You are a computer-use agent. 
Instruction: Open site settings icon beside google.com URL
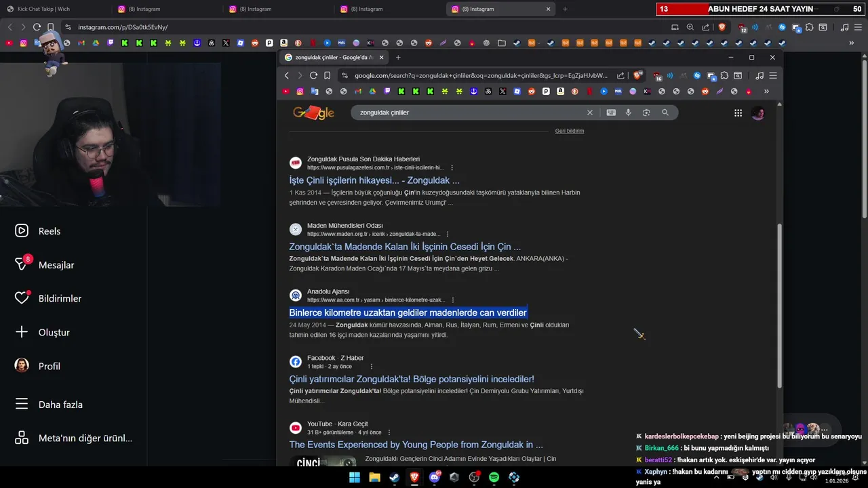click(x=345, y=75)
